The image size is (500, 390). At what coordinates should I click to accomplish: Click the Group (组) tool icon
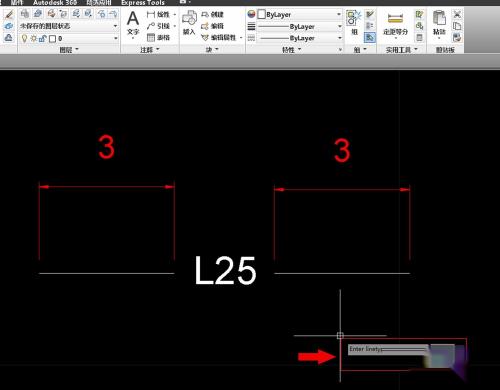pyautogui.click(x=354, y=22)
